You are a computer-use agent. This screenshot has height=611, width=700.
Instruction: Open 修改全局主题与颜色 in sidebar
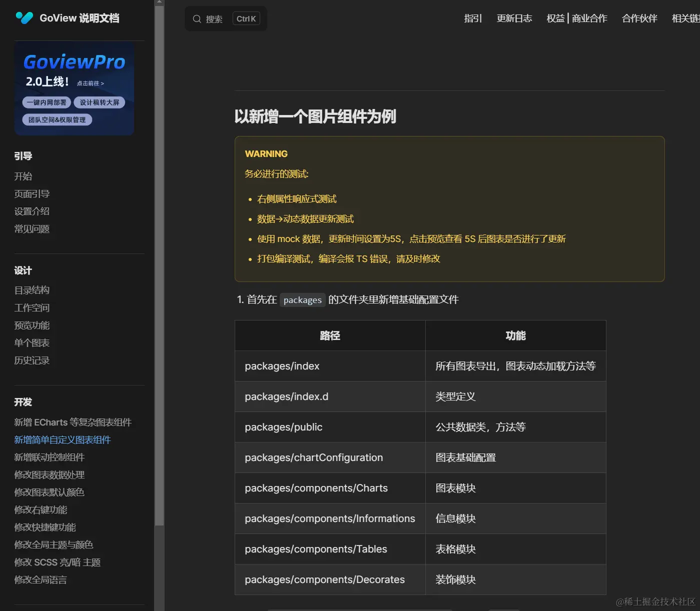(54, 545)
